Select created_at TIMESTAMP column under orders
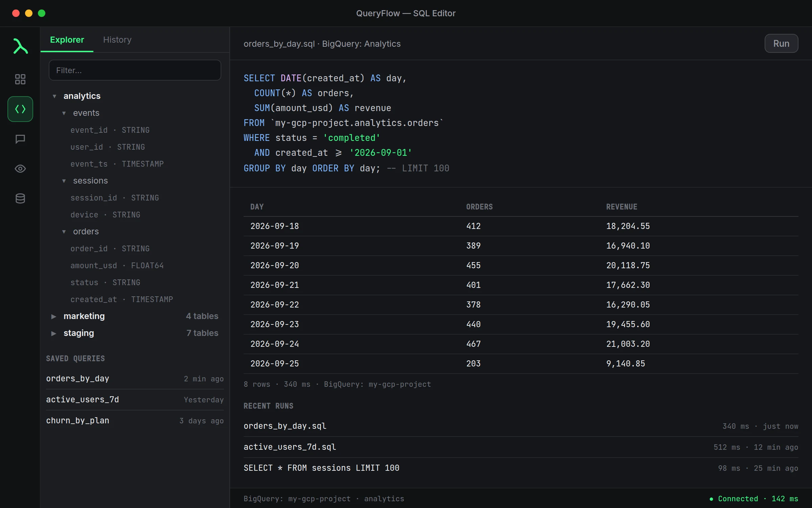 click(x=122, y=299)
